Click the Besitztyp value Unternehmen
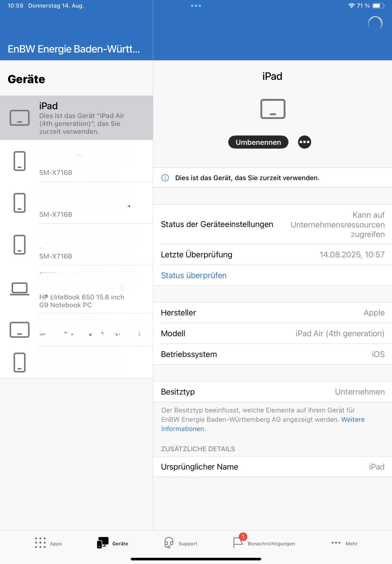 tap(360, 392)
